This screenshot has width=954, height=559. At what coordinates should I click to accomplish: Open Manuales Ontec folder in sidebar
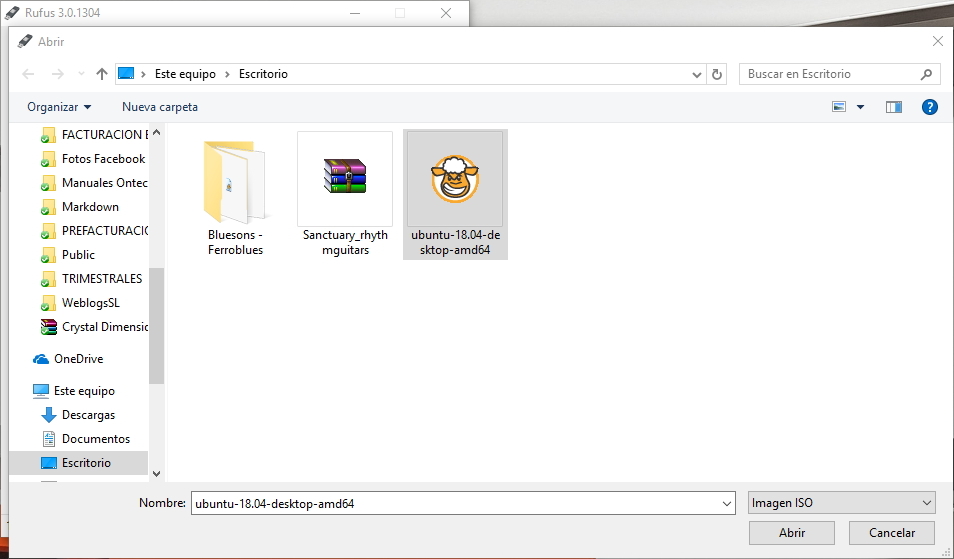point(94,182)
